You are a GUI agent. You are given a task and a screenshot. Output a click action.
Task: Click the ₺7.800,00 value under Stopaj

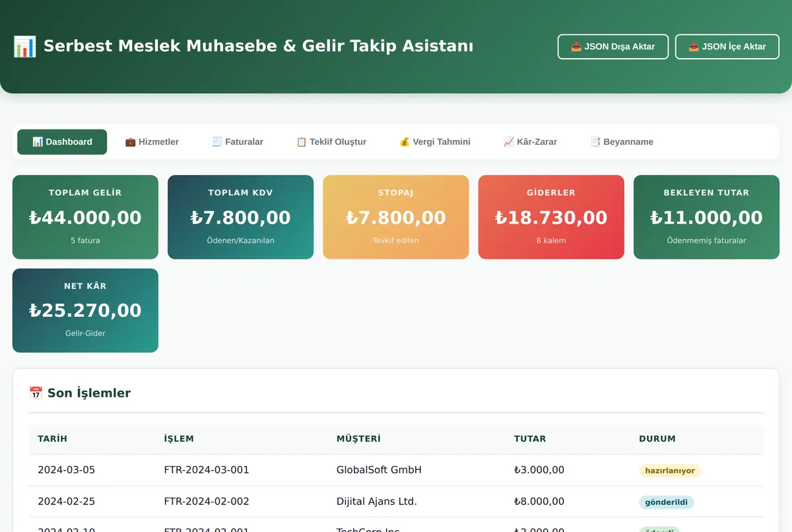tap(396, 217)
